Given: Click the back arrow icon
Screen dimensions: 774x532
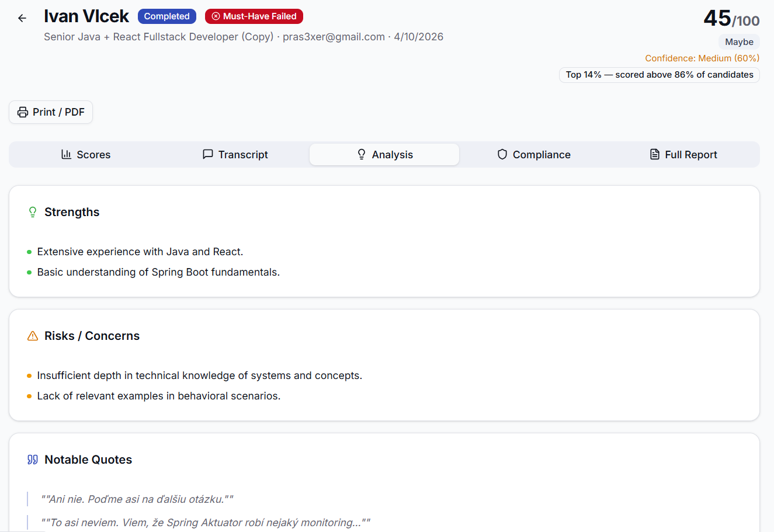Looking at the screenshot, I should pos(22,18).
